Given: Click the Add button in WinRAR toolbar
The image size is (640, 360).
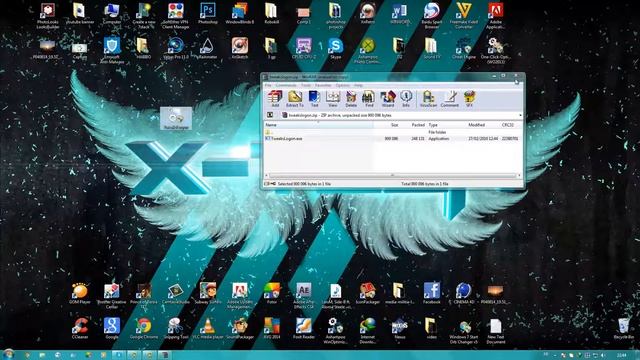Looking at the screenshot, I should point(275,99).
